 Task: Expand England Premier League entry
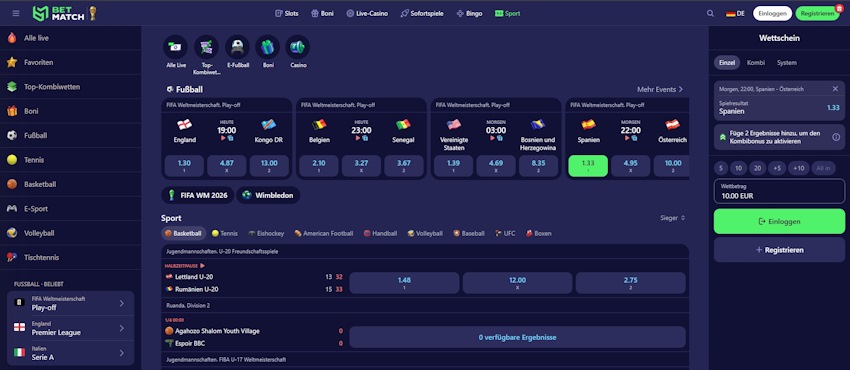[x=70, y=328]
